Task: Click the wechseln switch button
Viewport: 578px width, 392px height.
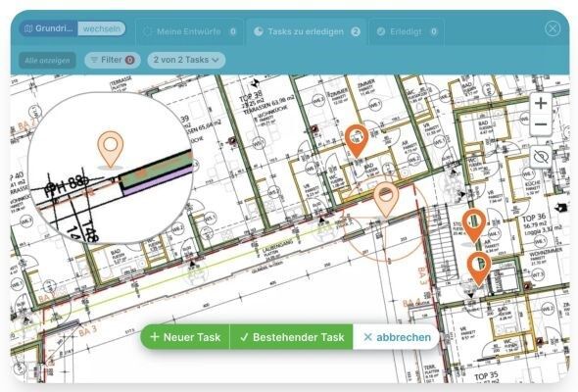Action: pos(101,28)
